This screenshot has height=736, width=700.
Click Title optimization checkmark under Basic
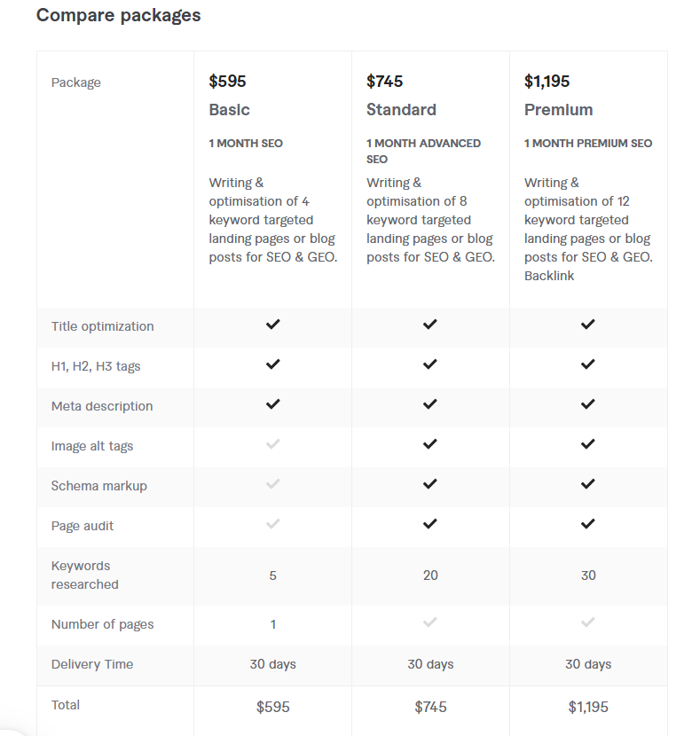[272, 325]
